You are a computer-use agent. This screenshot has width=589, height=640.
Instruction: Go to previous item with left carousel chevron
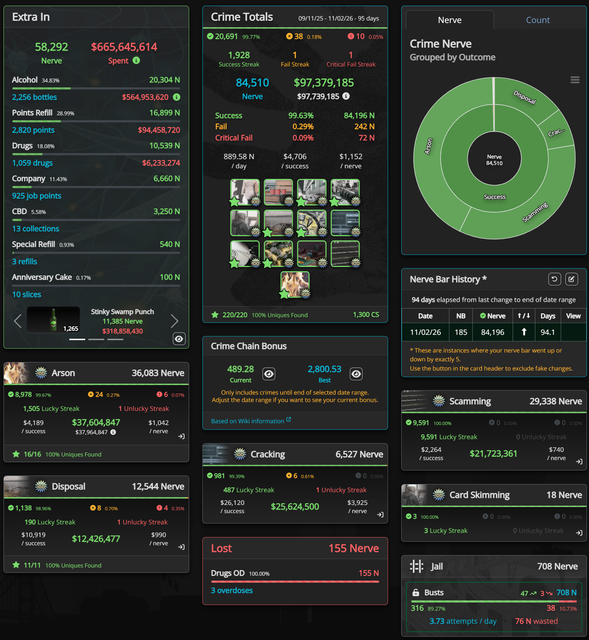[18, 321]
